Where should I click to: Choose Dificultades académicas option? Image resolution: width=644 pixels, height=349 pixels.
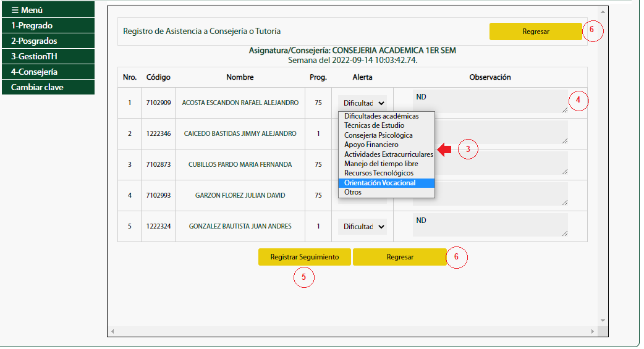(386, 116)
